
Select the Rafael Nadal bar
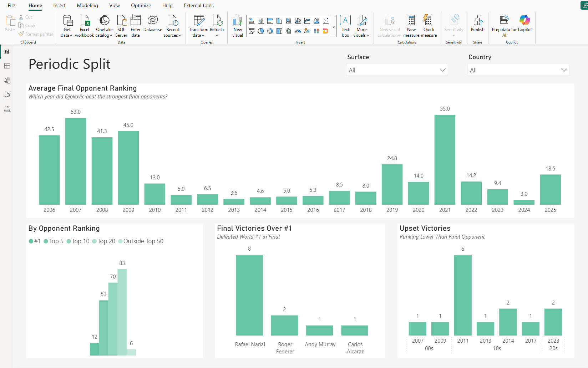pos(249,295)
